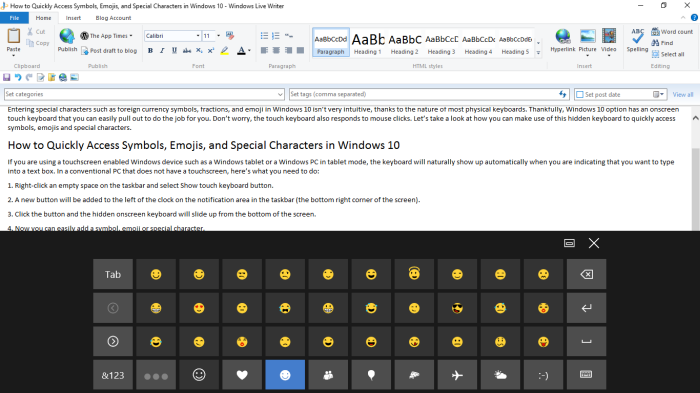This screenshot has width=700, height=393.
Task: Apply the Heading 1 style
Action: coord(368,43)
